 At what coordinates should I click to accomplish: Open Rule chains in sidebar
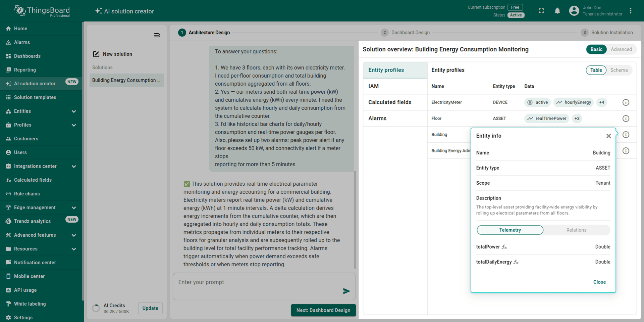[x=27, y=194]
